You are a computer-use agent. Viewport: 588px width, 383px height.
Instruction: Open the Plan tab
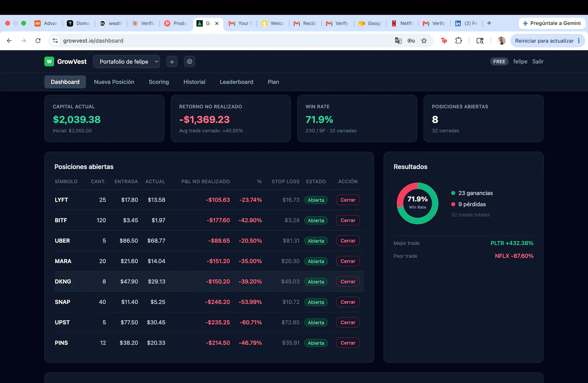click(x=273, y=82)
